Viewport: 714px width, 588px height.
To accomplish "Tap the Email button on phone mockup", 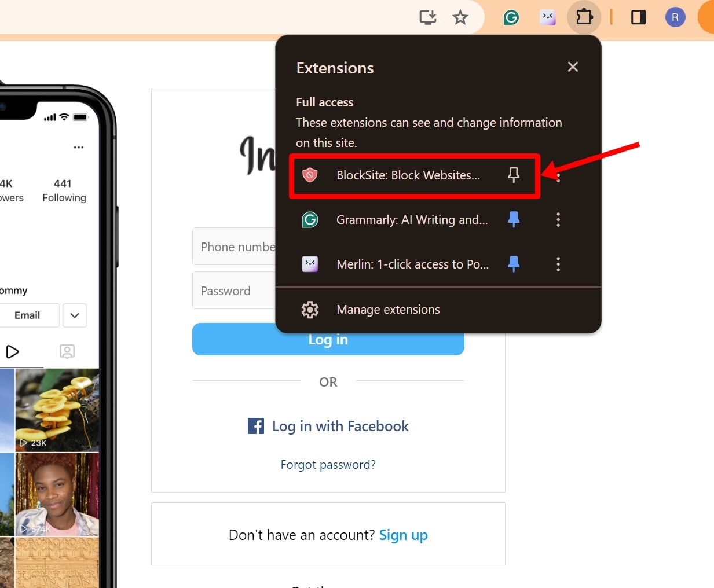I will tap(27, 315).
